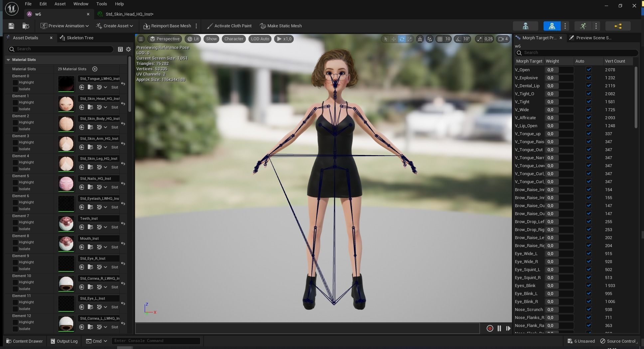Image resolution: width=644 pixels, height=349 pixels.
Task: Collapse the Material Slots section
Action: [8, 60]
